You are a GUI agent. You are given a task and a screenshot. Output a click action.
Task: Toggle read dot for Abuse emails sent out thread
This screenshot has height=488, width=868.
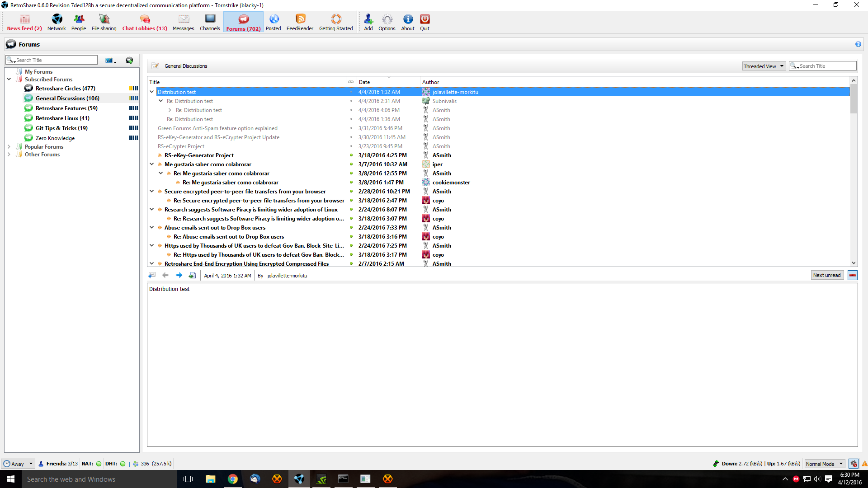(x=351, y=227)
